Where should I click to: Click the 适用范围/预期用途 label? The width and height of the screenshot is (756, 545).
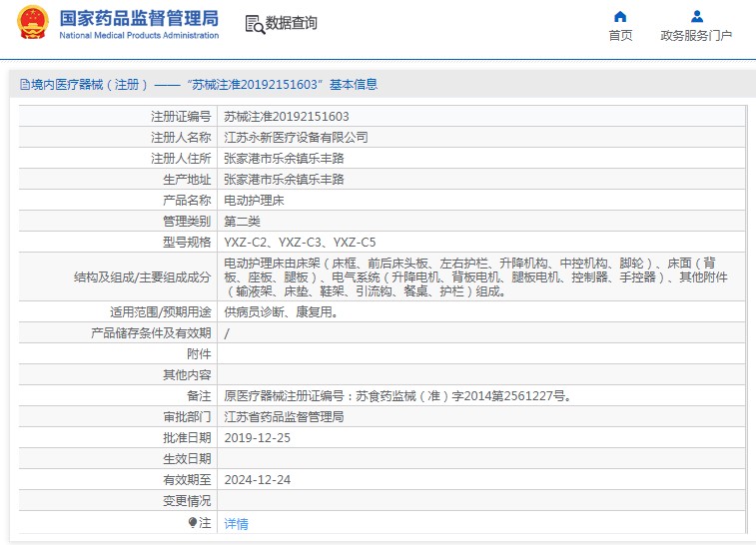coord(161,311)
